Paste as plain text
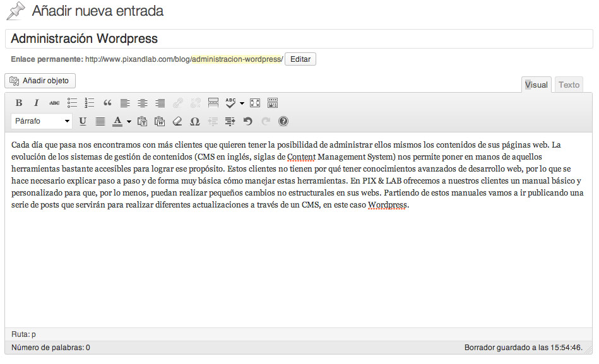The width and height of the screenshot is (599, 364). [x=142, y=122]
